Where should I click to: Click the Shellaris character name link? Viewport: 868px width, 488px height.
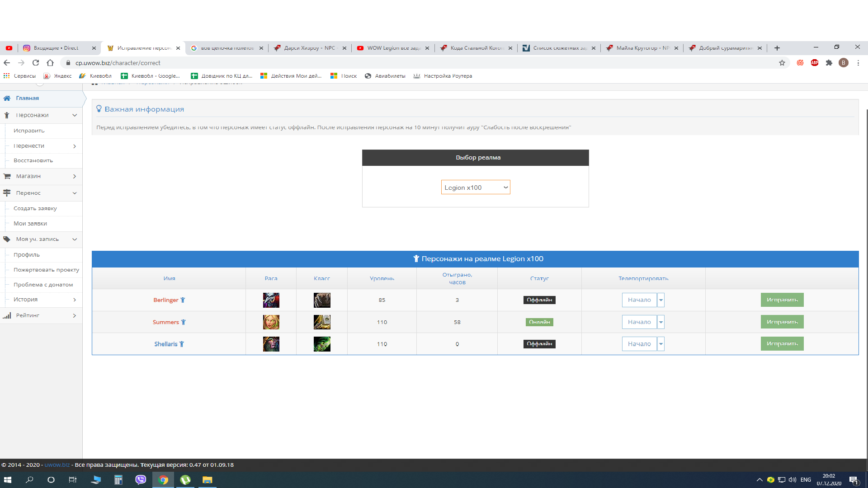point(166,344)
